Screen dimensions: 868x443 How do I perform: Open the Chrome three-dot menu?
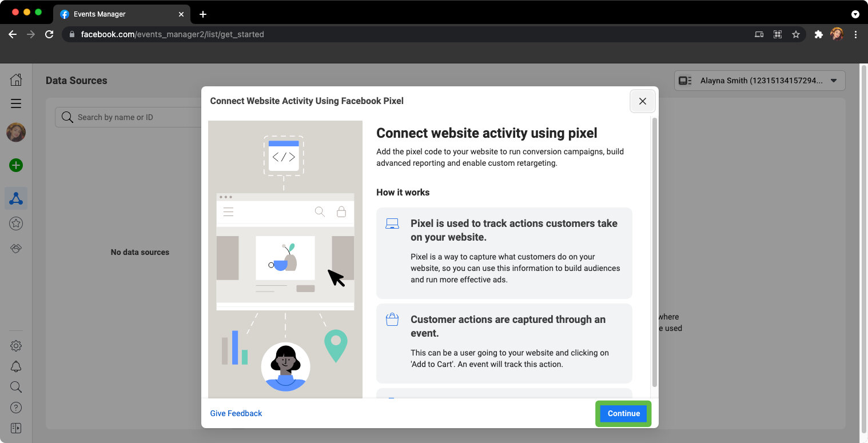pos(855,34)
